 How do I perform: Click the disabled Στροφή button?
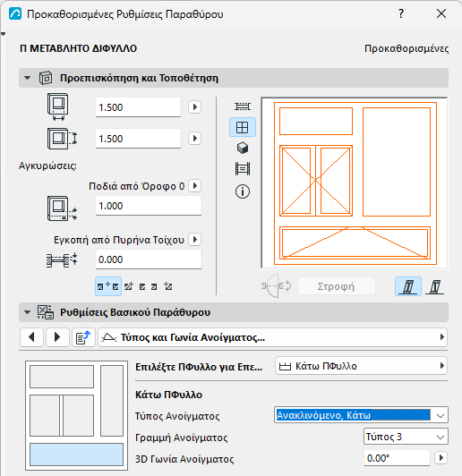click(x=337, y=286)
